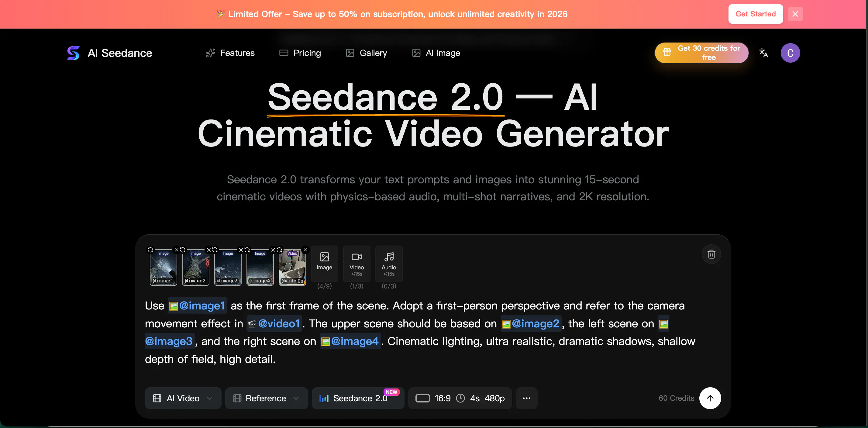The width and height of the screenshot is (868, 428).
Task: Open the language translation switcher
Action: point(763,53)
